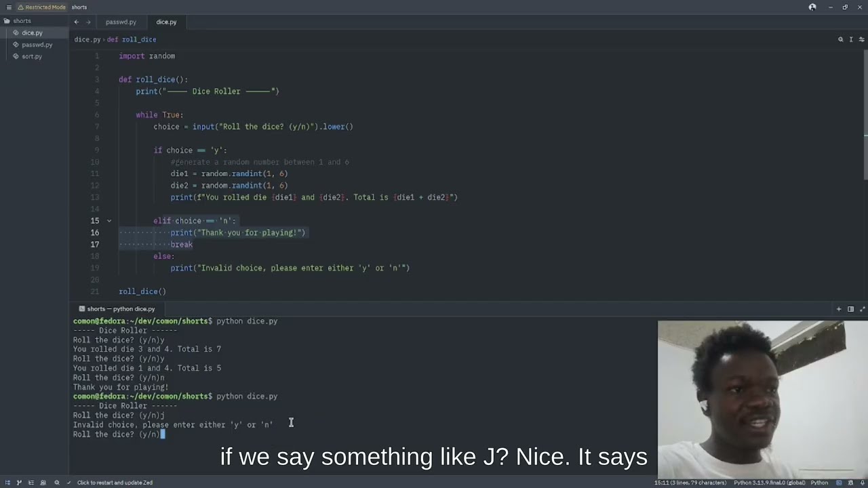
Task: Toggle the outline panel icon
Action: pos(31,483)
